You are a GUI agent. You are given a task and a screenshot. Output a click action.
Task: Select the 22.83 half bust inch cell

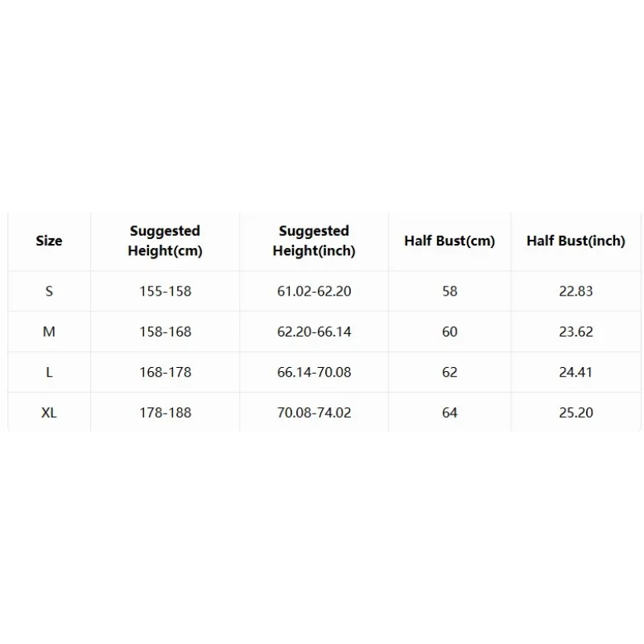pos(576,291)
